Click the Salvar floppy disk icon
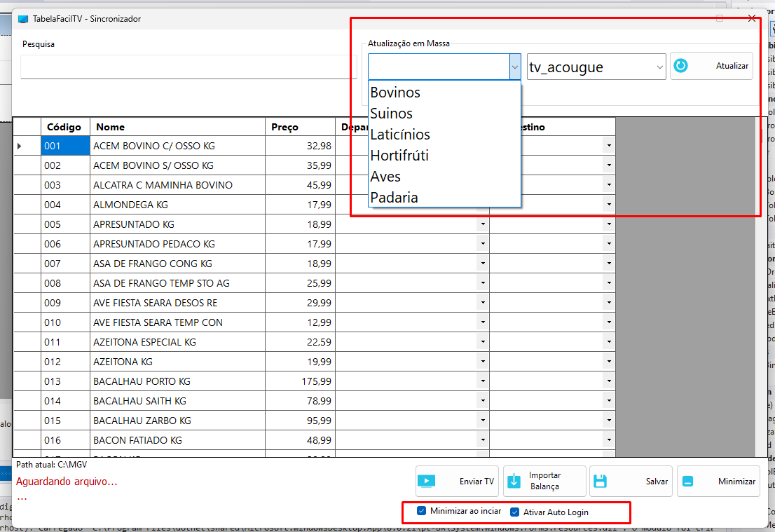The image size is (775, 532). (600, 482)
